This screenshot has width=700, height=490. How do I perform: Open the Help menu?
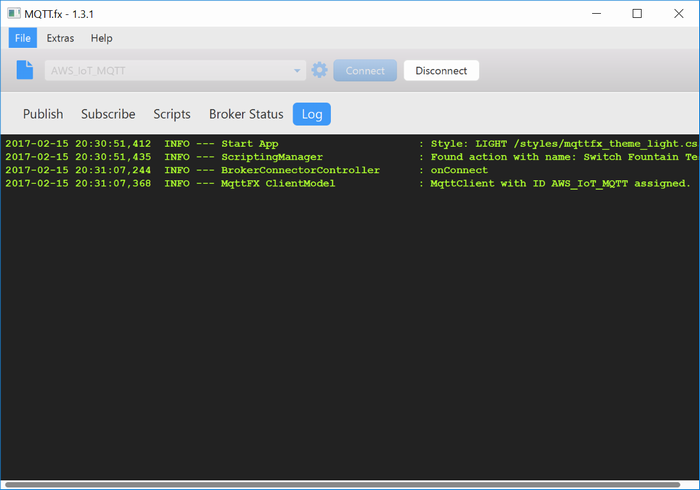point(101,38)
